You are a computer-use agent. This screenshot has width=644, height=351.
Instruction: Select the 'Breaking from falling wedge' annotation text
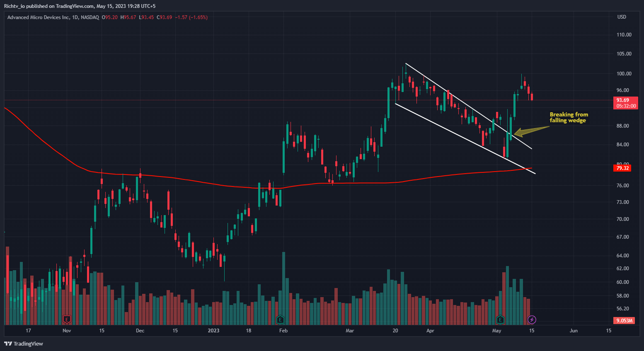tap(569, 117)
